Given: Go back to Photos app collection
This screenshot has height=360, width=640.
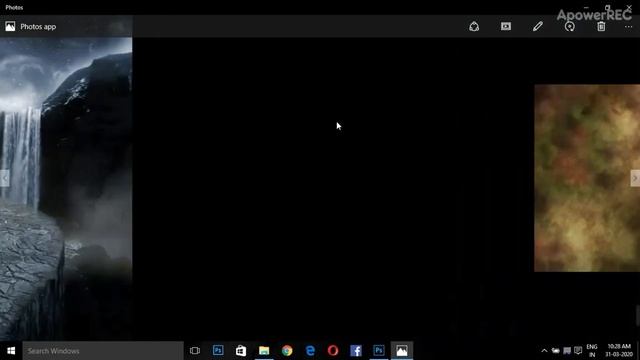Looking at the screenshot, I should [31, 27].
